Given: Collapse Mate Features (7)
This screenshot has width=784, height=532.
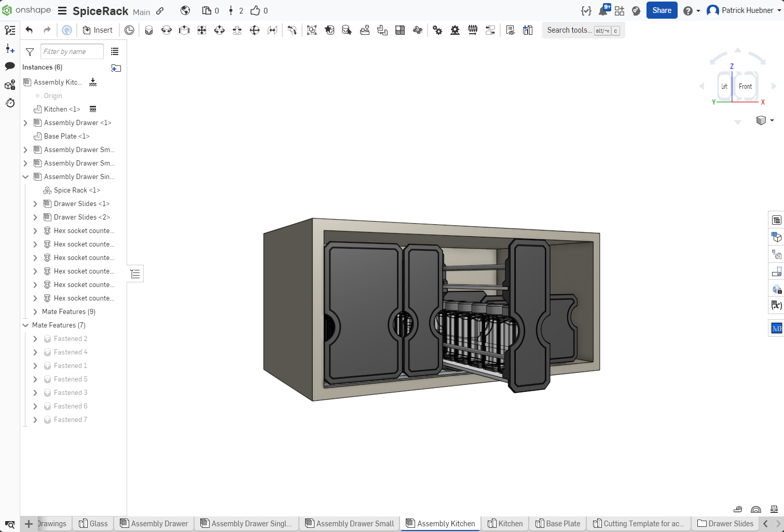Looking at the screenshot, I should tap(25, 325).
